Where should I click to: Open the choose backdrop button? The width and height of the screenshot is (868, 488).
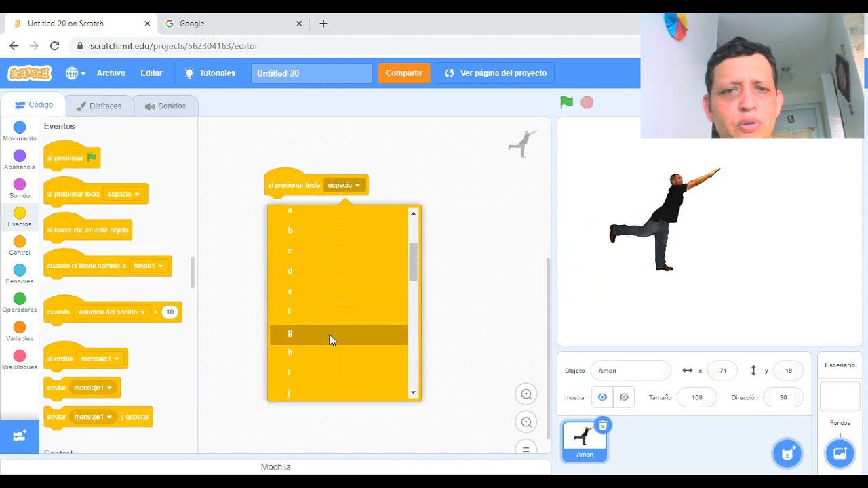click(x=840, y=453)
